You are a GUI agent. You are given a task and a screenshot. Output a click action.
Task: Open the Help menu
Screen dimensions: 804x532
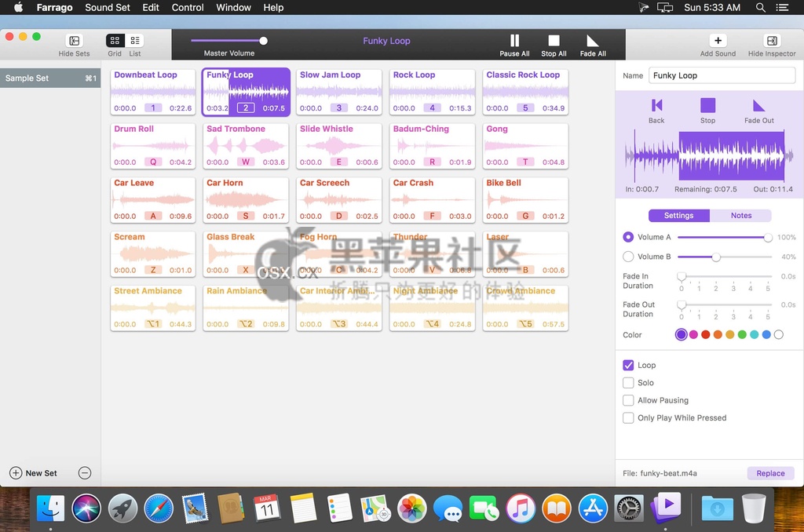273,8
